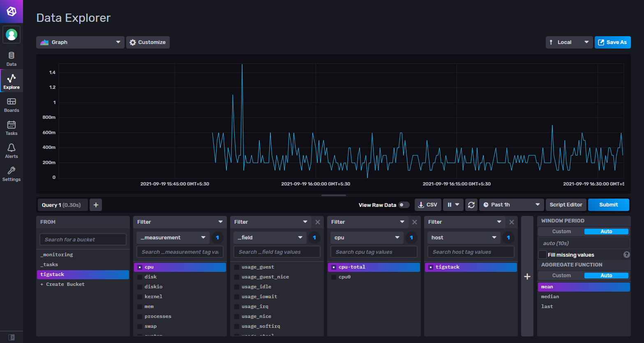Open the Tasks page from the sidebar
This screenshot has height=343, width=644.
coord(11,127)
